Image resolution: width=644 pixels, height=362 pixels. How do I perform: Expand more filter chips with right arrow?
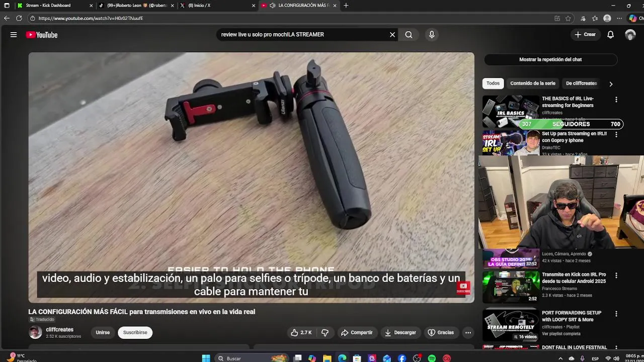point(611,84)
